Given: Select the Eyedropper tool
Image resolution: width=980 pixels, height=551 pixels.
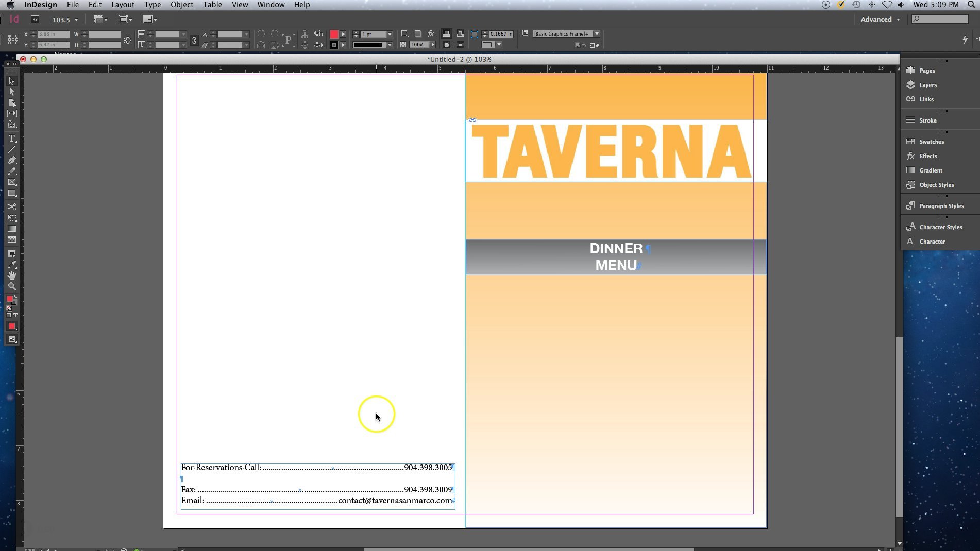Looking at the screenshot, I should click(12, 263).
